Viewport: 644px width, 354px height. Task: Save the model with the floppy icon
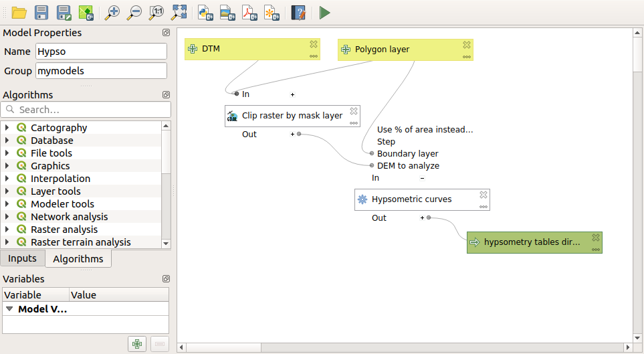(41, 12)
